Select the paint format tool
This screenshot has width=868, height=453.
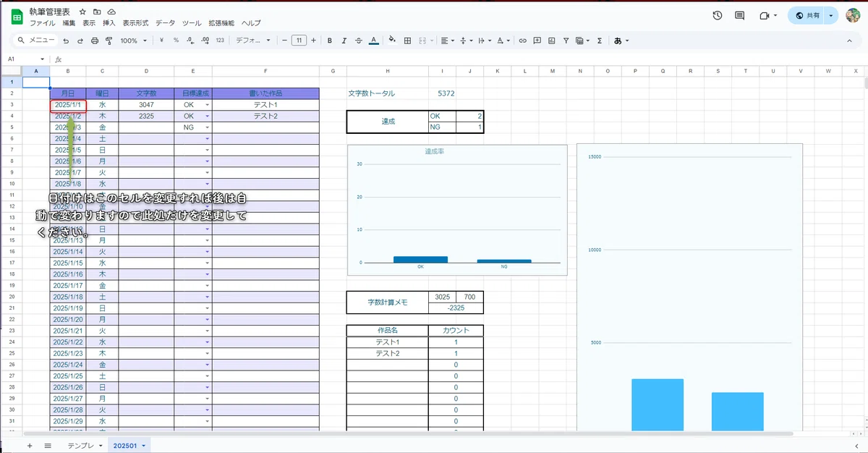[x=108, y=41]
